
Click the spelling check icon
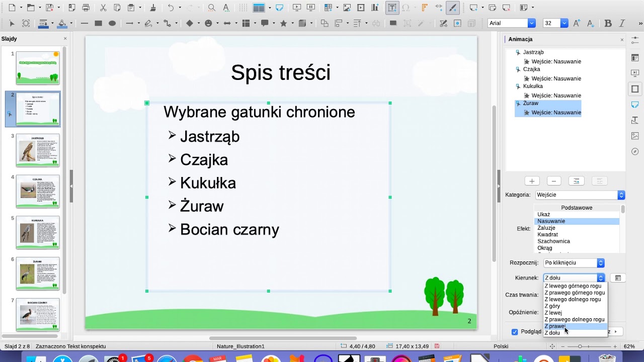pyautogui.click(x=226, y=8)
